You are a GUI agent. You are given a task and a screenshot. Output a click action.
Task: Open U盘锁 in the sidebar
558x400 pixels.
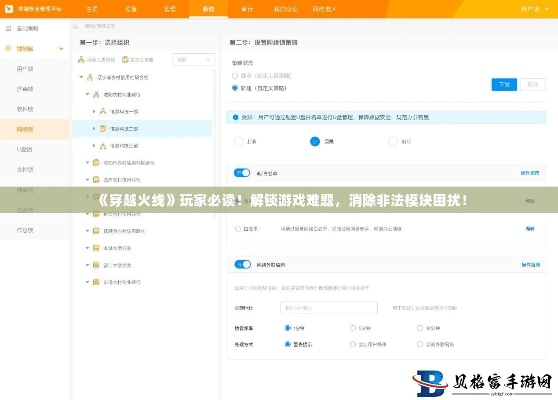point(25,149)
